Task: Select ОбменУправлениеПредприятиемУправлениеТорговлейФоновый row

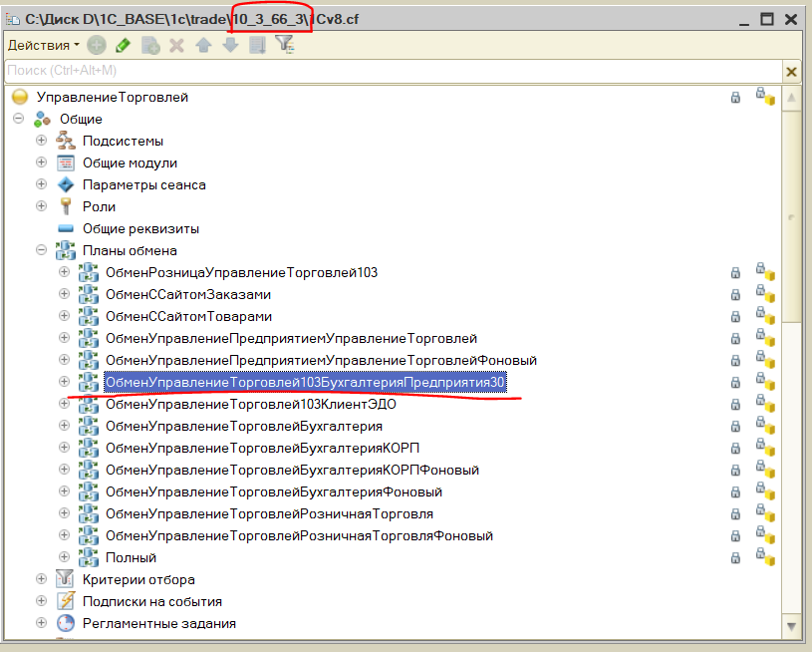Action: pos(321,360)
